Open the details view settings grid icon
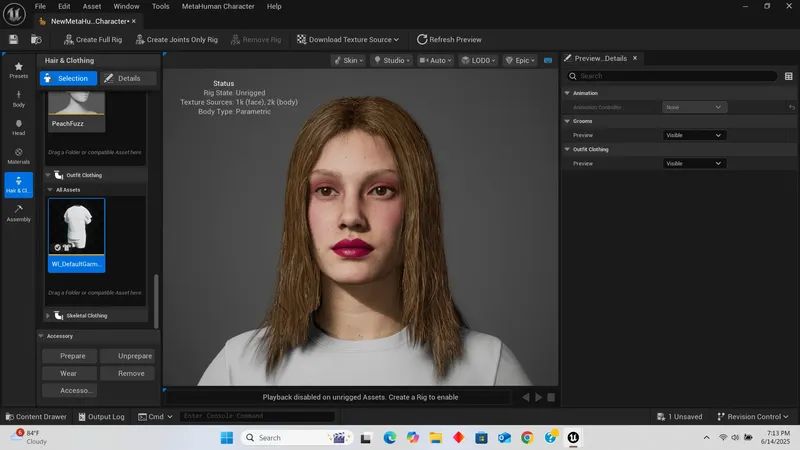This screenshot has width=800, height=450. point(788,76)
